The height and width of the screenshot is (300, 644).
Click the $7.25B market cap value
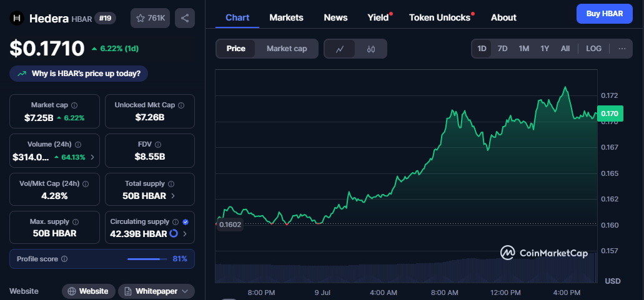click(39, 118)
